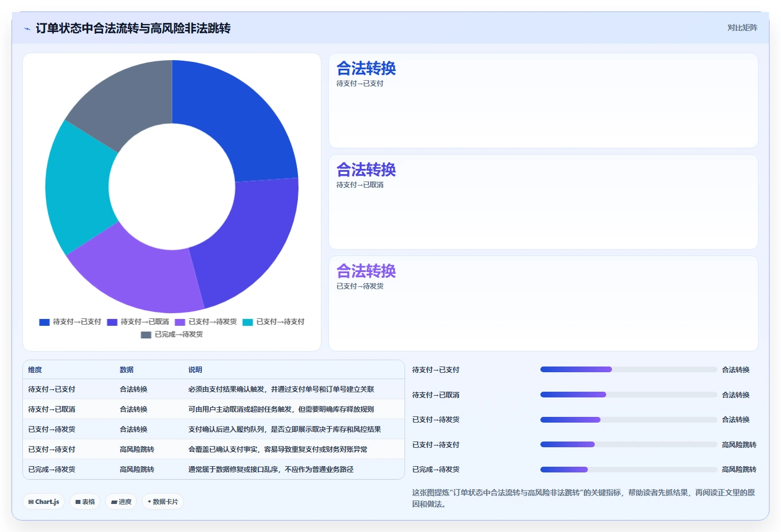The height and width of the screenshot is (532, 781).
Task: Click the 待支付→已取消 progress bar
Action: point(629,395)
